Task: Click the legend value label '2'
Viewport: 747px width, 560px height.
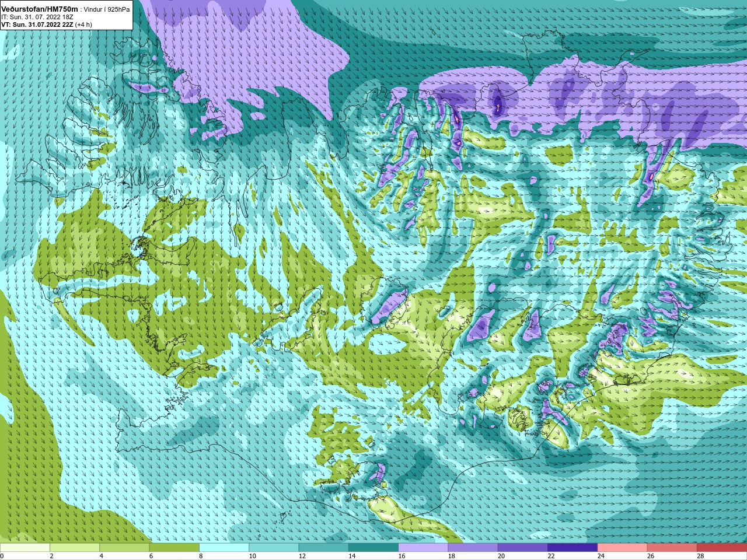Action: click(51, 556)
